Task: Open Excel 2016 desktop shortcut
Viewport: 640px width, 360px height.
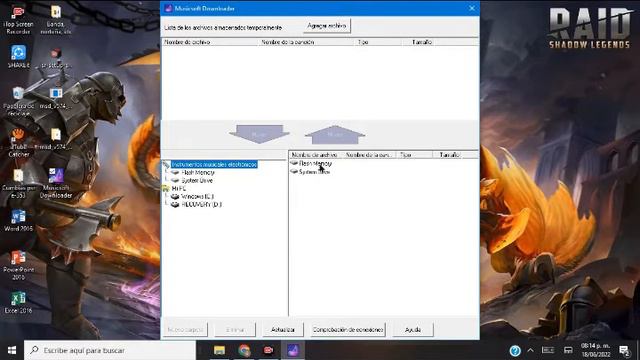Action: tap(18, 302)
